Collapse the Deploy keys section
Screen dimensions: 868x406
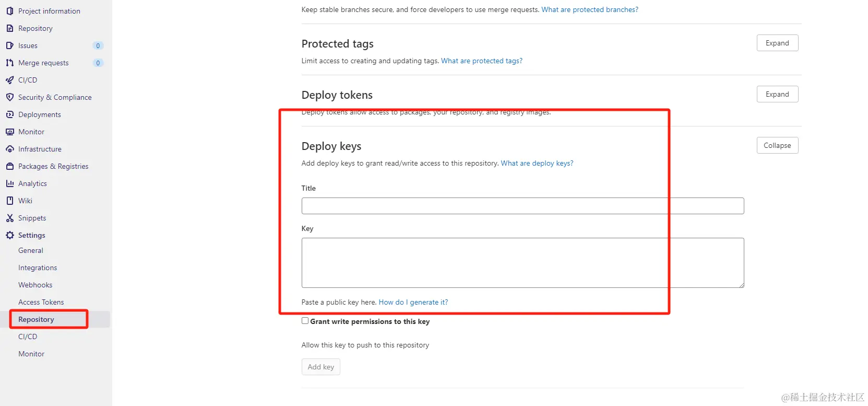pyautogui.click(x=777, y=145)
